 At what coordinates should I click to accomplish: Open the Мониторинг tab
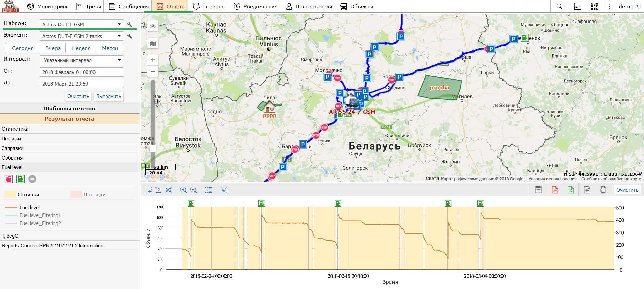[x=47, y=6]
